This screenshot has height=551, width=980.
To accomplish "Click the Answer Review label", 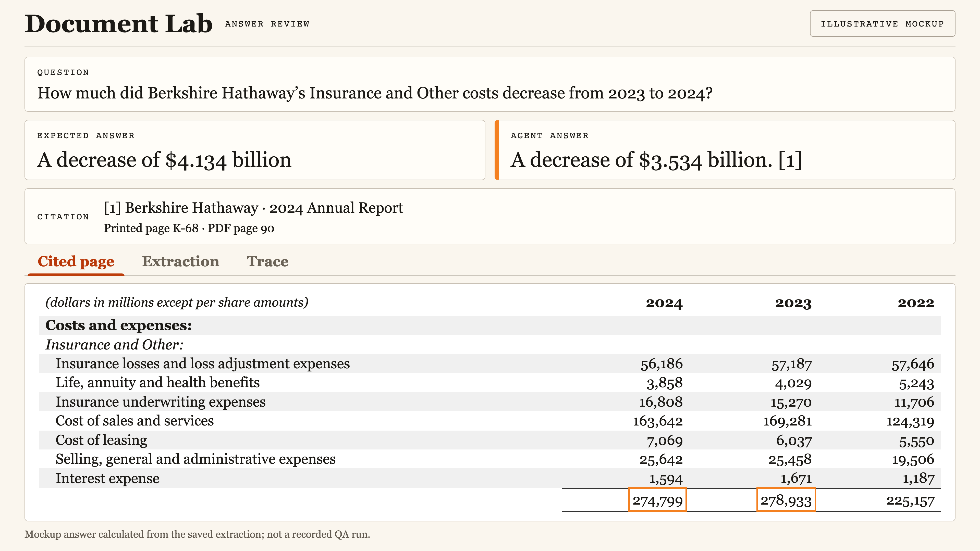I will [267, 24].
